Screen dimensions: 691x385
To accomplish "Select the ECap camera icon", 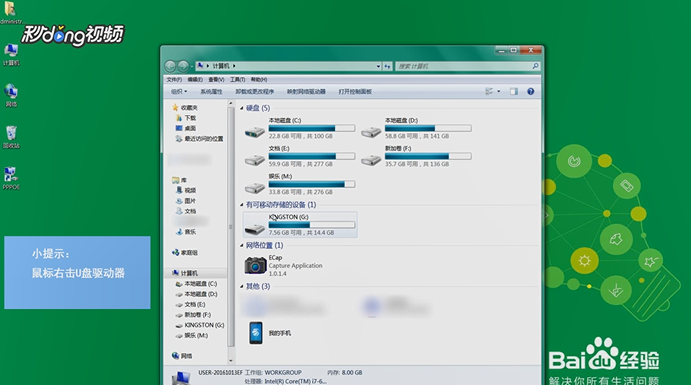I will pyautogui.click(x=255, y=265).
